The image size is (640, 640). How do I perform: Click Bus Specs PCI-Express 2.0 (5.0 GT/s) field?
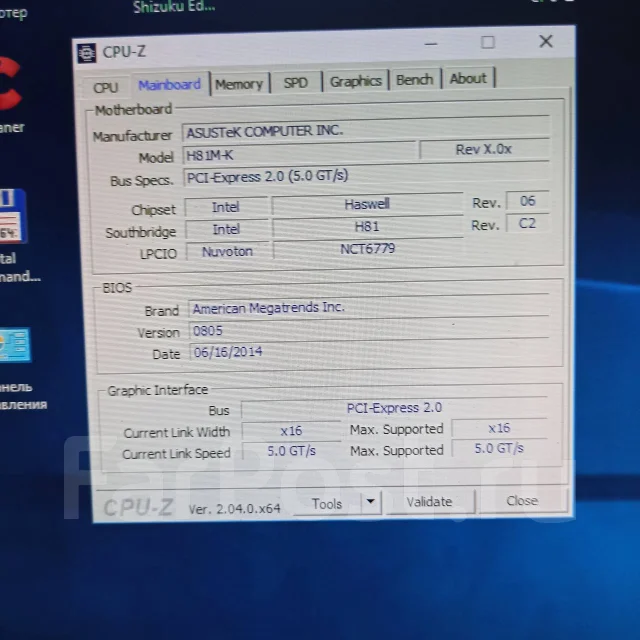click(x=366, y=176)
